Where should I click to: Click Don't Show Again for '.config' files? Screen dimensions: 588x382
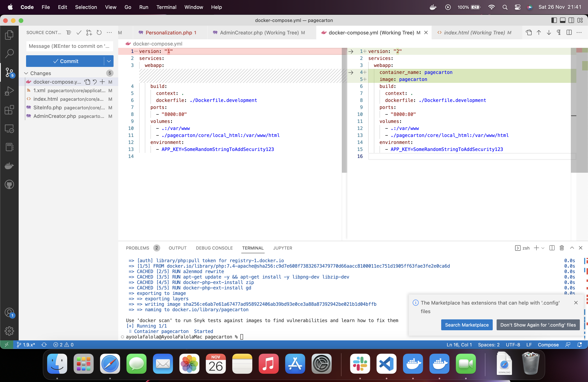click(538, 325)
